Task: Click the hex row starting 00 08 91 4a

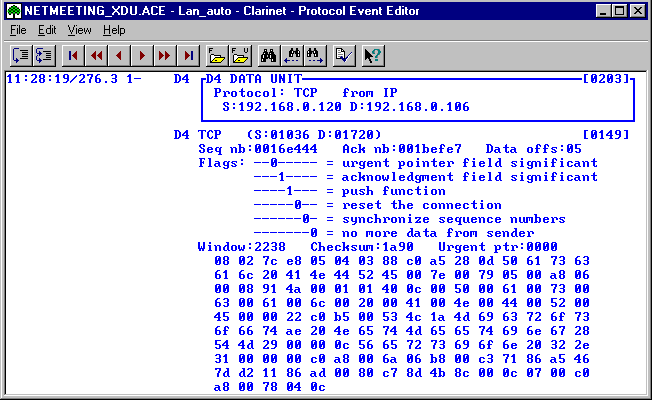Action: click(x=402, y=289)
